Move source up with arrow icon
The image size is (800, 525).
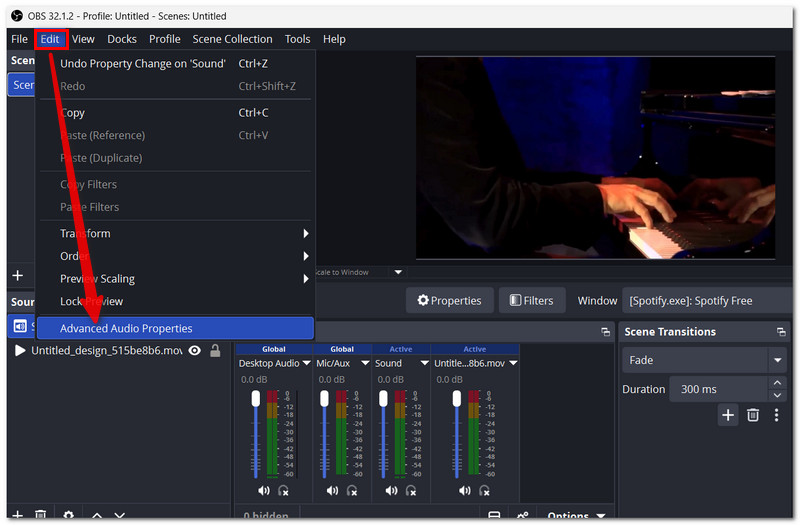click(97, 515)
